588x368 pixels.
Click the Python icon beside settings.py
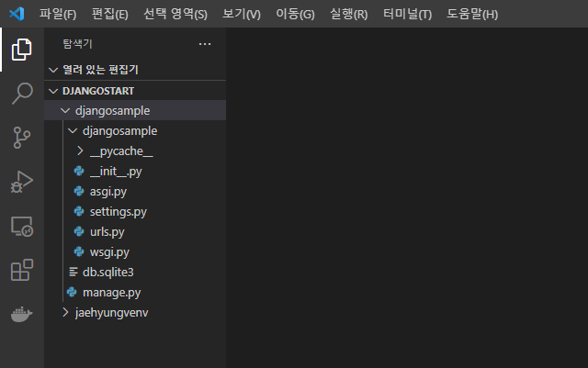click(x=79, y=212)
